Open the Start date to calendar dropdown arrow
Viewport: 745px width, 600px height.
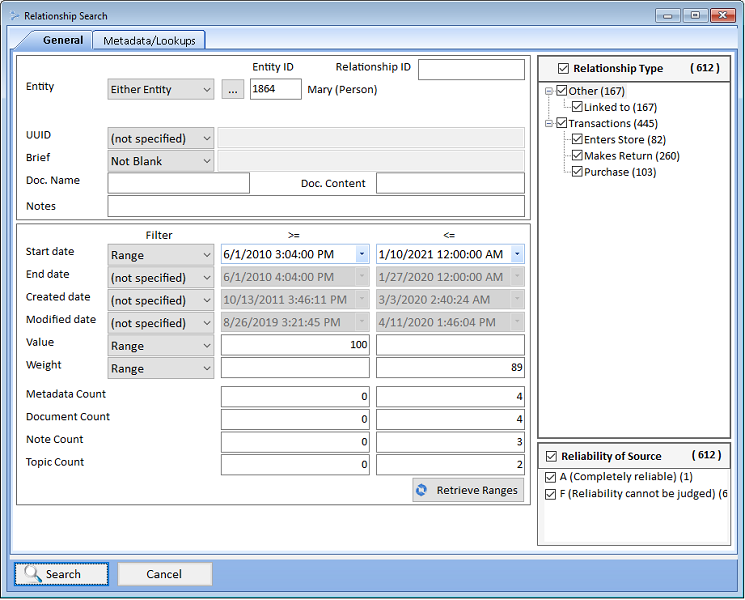[517, 254]
